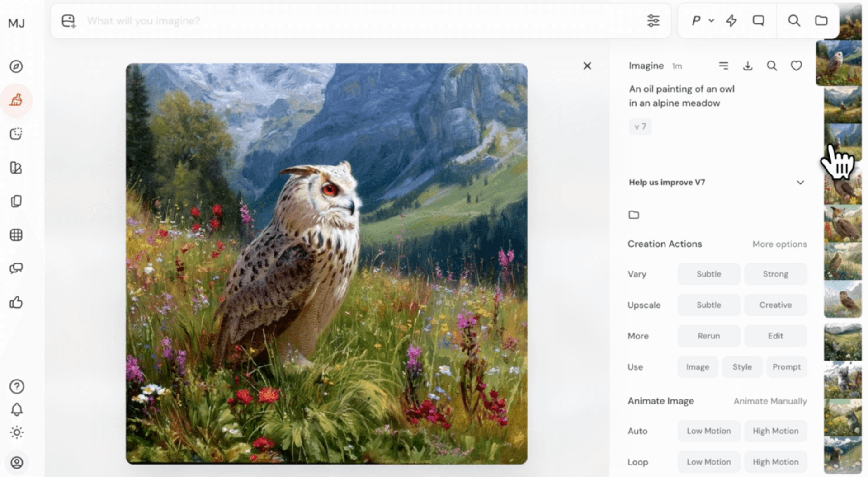This screenshot has height=488, width=868.
Task: Open the Personalize icon in sidebar
Action: pos(16,168)
